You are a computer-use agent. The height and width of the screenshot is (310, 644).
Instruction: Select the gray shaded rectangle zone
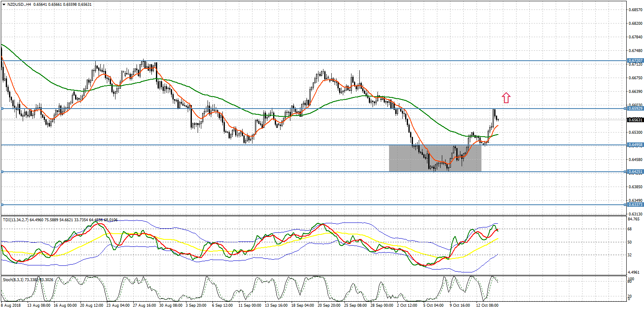[x=435, y=158]
